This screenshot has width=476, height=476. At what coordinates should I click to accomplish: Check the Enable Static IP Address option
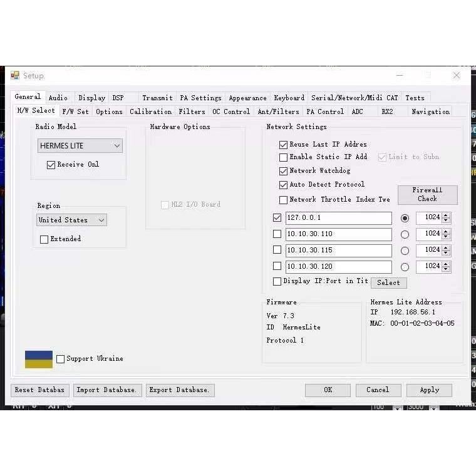pos(283,157)
